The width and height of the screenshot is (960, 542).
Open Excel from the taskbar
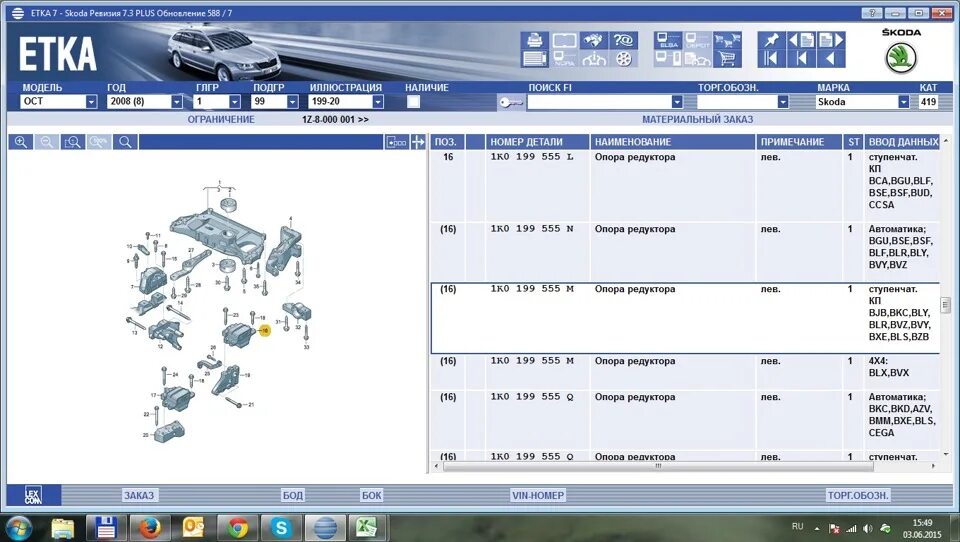369,527
